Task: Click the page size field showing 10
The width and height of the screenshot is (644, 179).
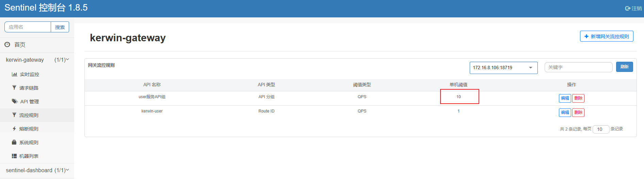Action: (x=601, y=129)
